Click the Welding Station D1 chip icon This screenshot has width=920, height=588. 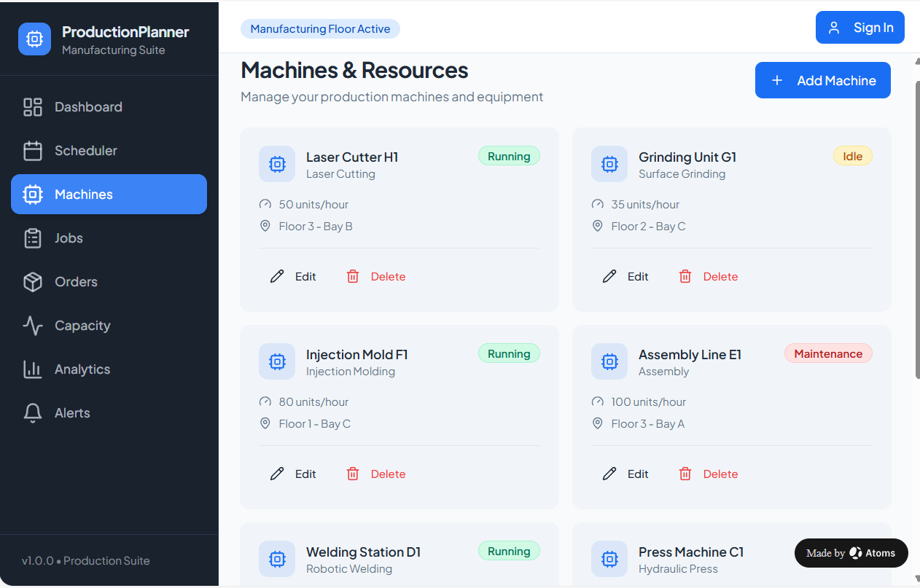click(x=277, y=559)
